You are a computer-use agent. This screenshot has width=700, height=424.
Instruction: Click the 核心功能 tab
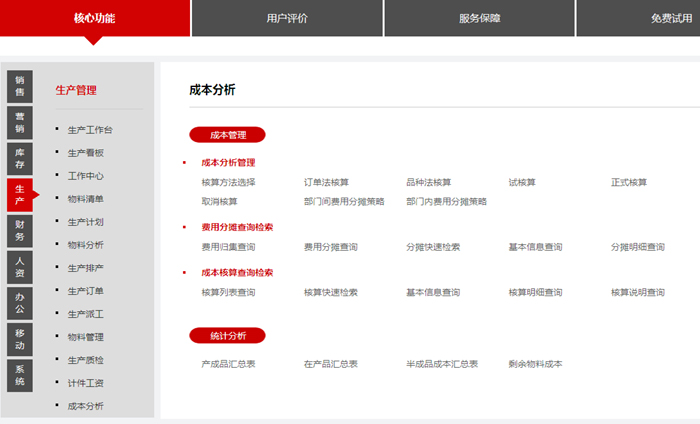click(x=94, y=18)
